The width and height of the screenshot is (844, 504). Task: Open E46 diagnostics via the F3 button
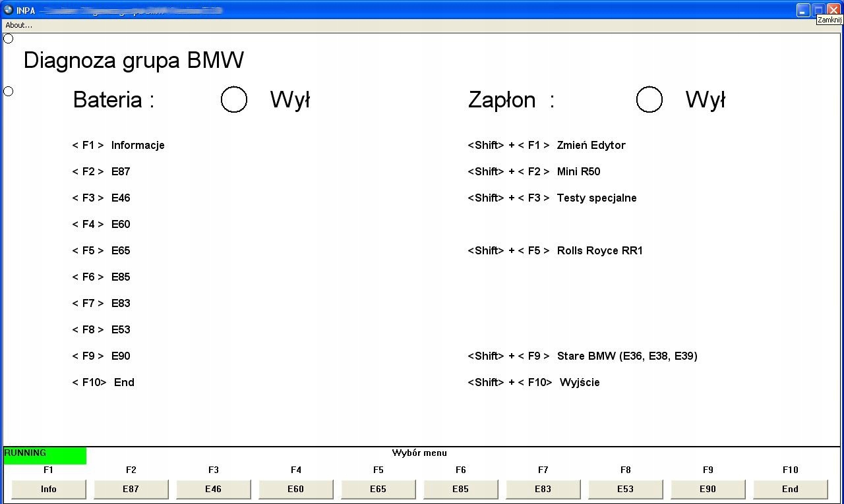tap(213, 489)
